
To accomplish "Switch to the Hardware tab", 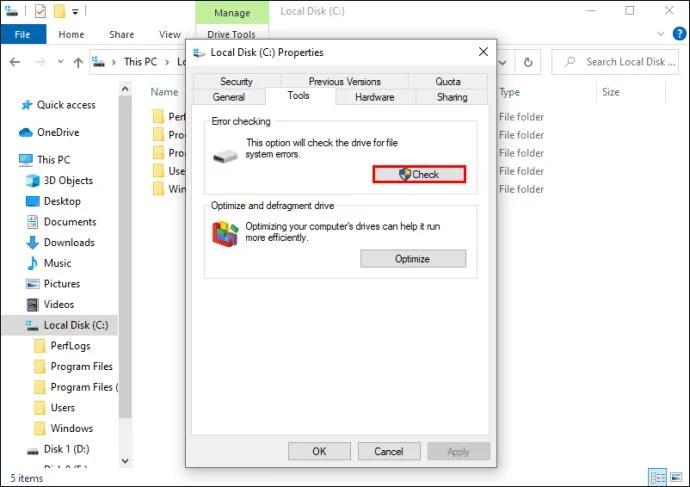I will point(375,97).
